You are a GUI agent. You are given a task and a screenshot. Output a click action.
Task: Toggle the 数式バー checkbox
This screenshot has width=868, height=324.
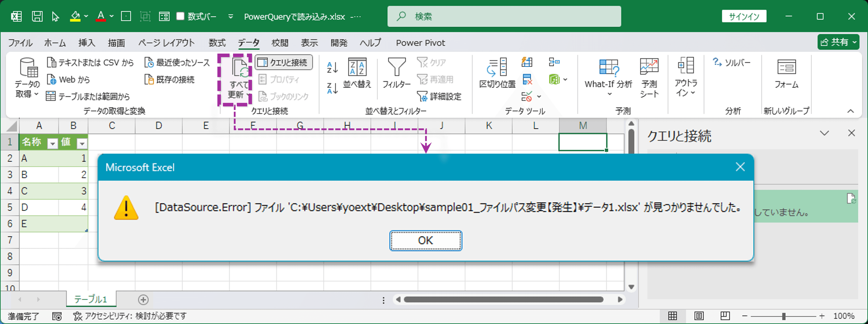pyautogui.click(x=181, y=16)
